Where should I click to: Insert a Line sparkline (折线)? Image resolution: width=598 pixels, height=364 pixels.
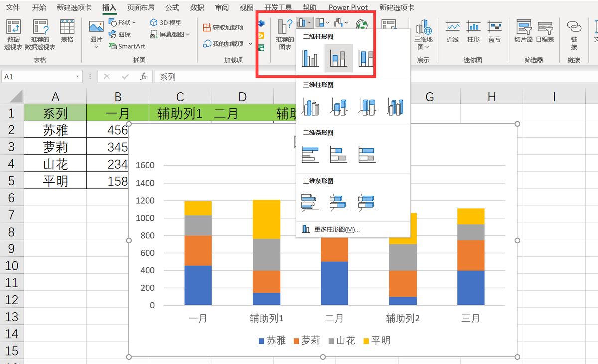(x=452, y=31)
